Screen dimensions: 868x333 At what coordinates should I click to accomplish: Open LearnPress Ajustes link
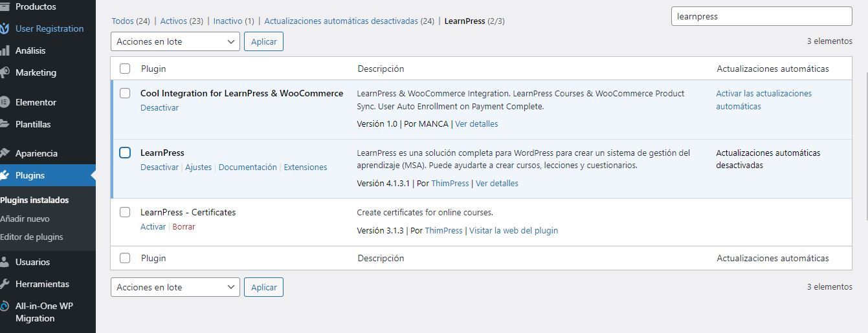coord(198,167)
